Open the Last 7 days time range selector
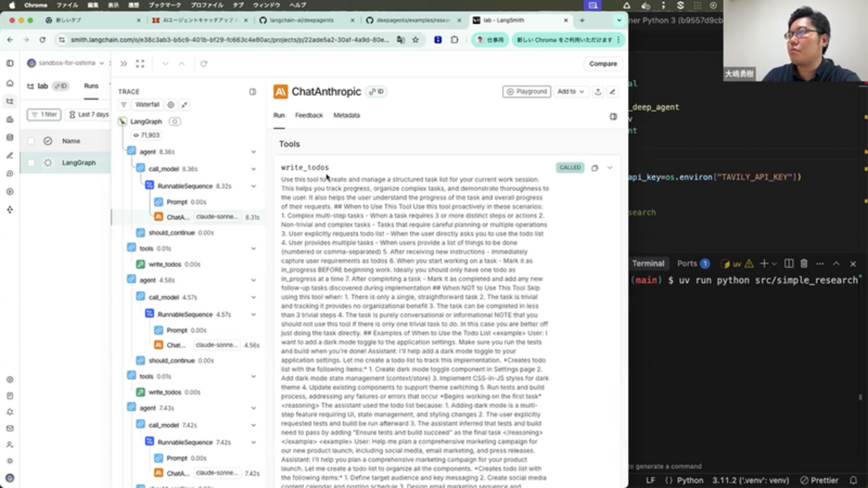 (x=89, y=114)
